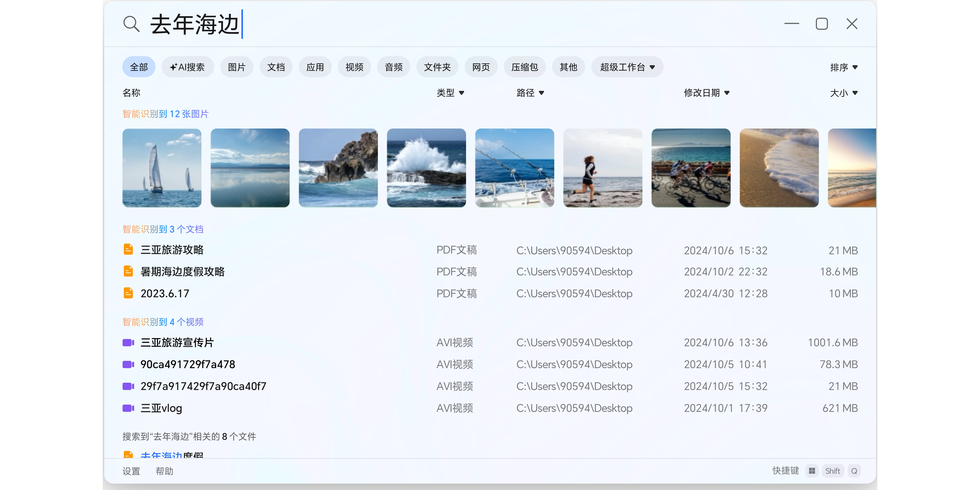Switch to the 图片 filter tab

(x=237, y=67)
